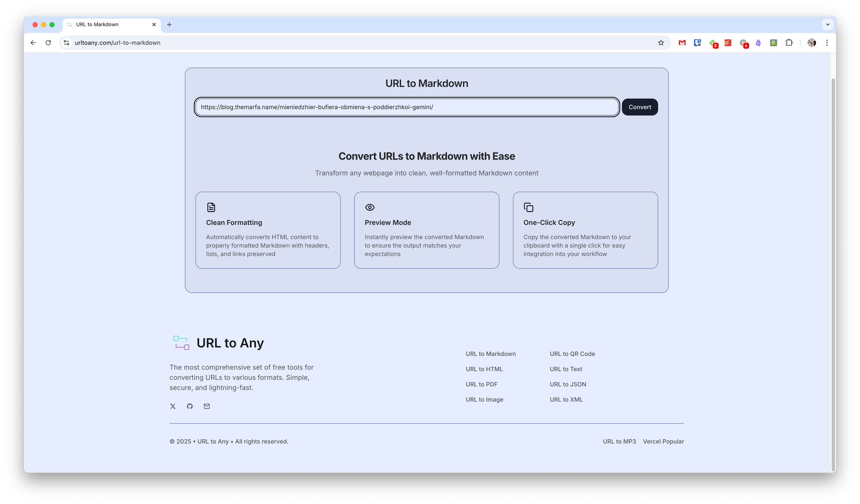Click the Chrome profile avatar

(x=811, y=43)
